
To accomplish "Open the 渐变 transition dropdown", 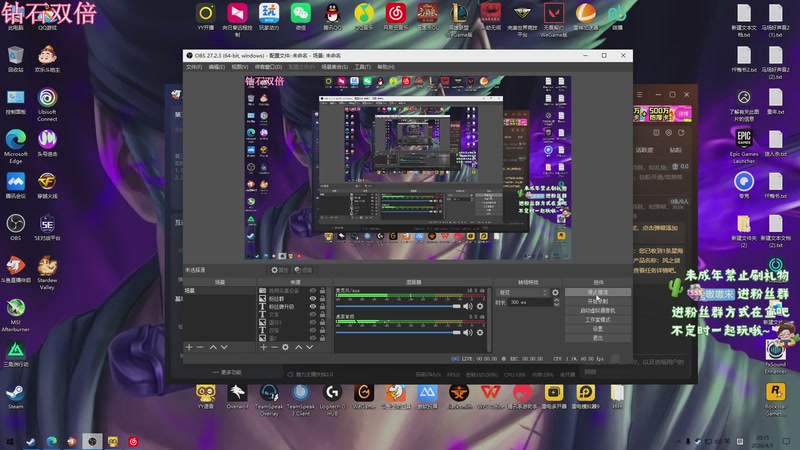I will click(522, 292).
